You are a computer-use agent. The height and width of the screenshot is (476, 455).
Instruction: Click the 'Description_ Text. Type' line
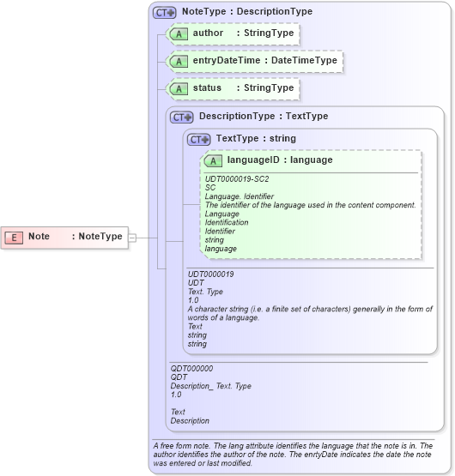(x=210, y=386)
